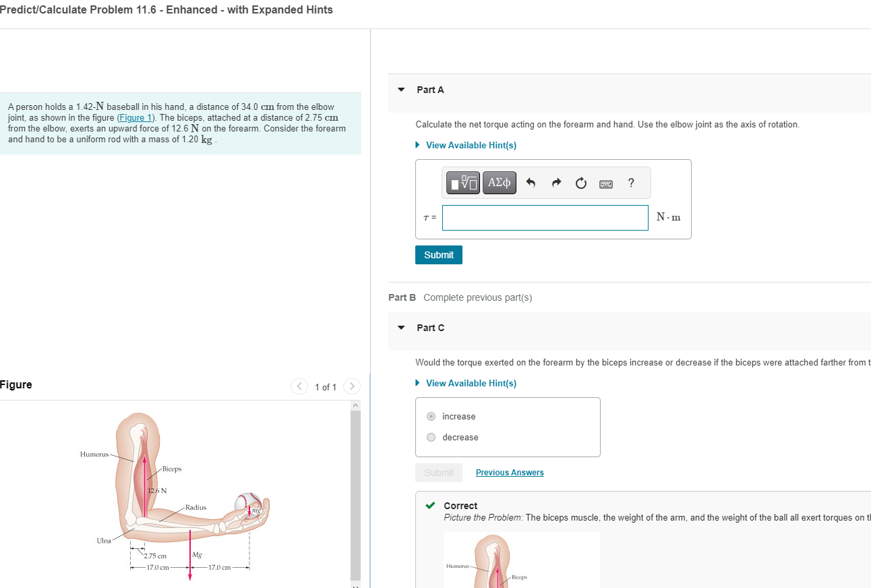Select the increase radio button
871x588 pixels.
point(431,416)
